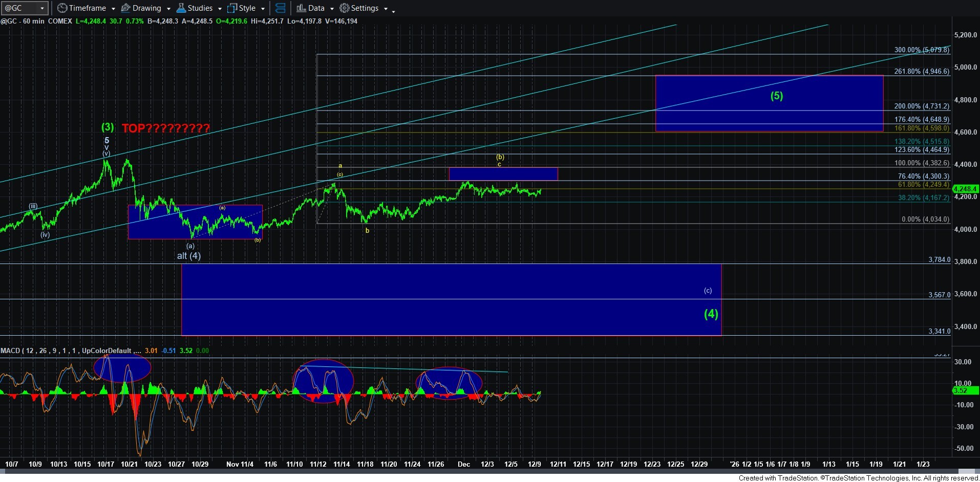Click the Style overlapping squares icon

[232, 8]
